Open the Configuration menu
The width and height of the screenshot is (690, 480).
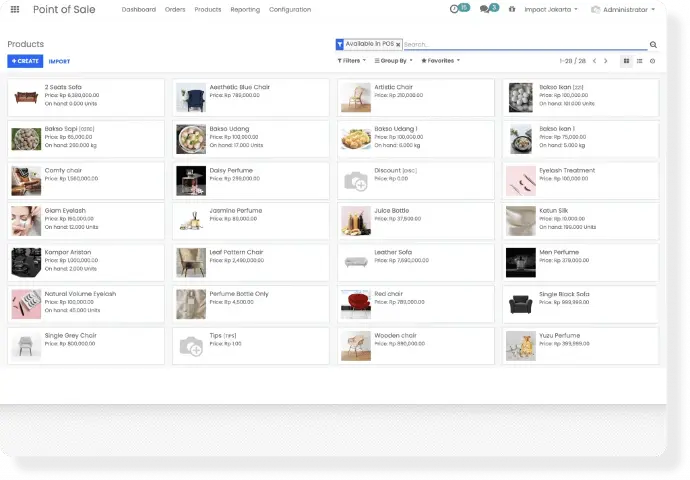(x=290, y=9)
